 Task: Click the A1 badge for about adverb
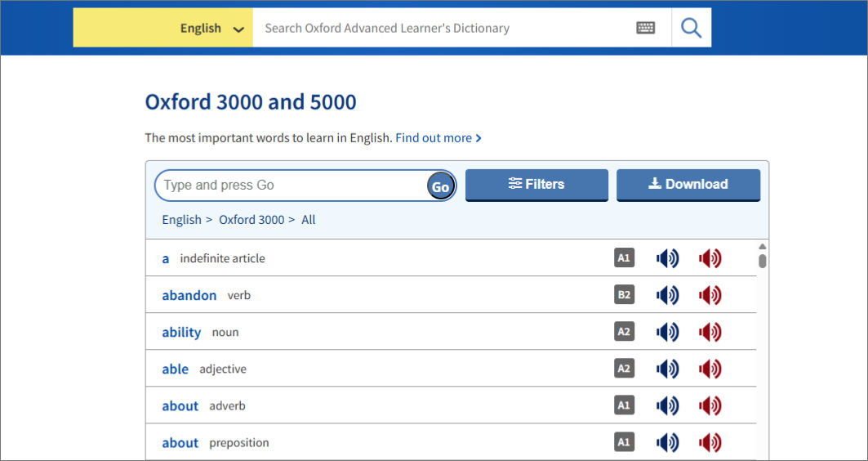coord(625,405)
